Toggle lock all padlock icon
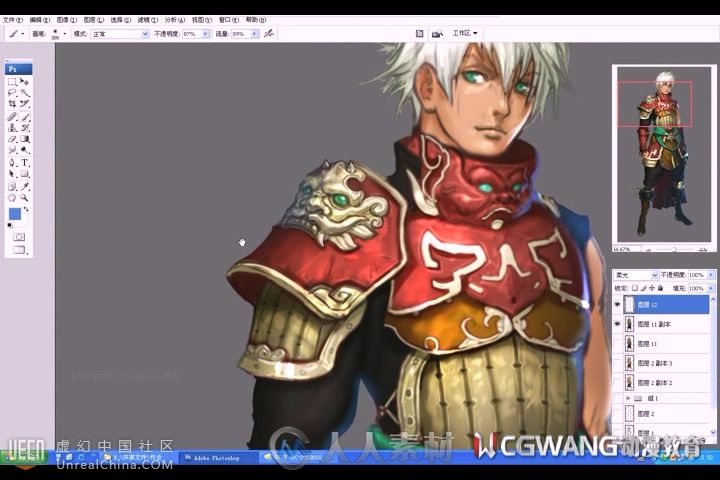 click(660, 288)
